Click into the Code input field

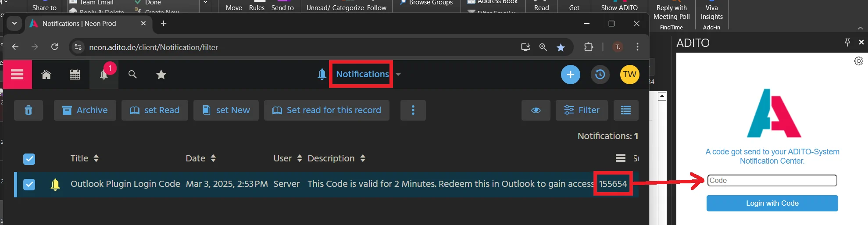[772, 180]
